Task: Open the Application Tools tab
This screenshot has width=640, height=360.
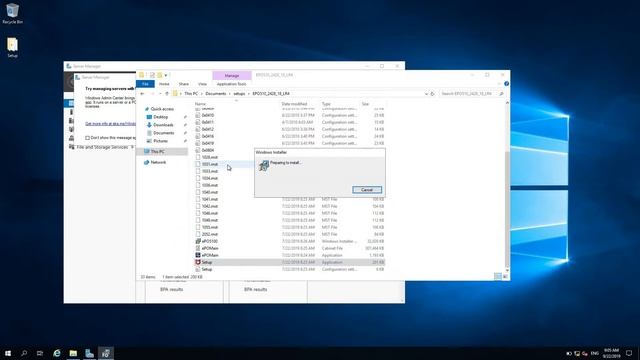Action: pos(231,84)
